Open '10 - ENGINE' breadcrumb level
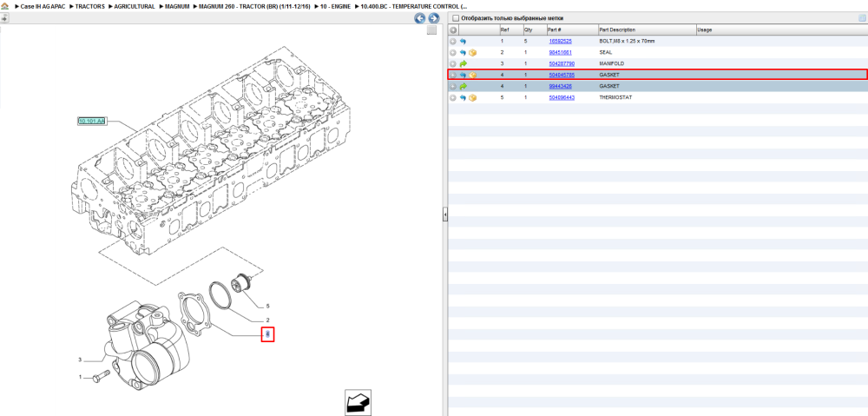The width and height of the screenshot is (868, 416). pyautogui.click(x=335, y=7)
